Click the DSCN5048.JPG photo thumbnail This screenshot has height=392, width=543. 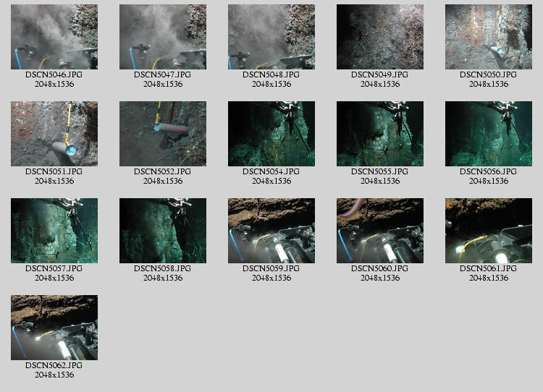tap(271, 37)
